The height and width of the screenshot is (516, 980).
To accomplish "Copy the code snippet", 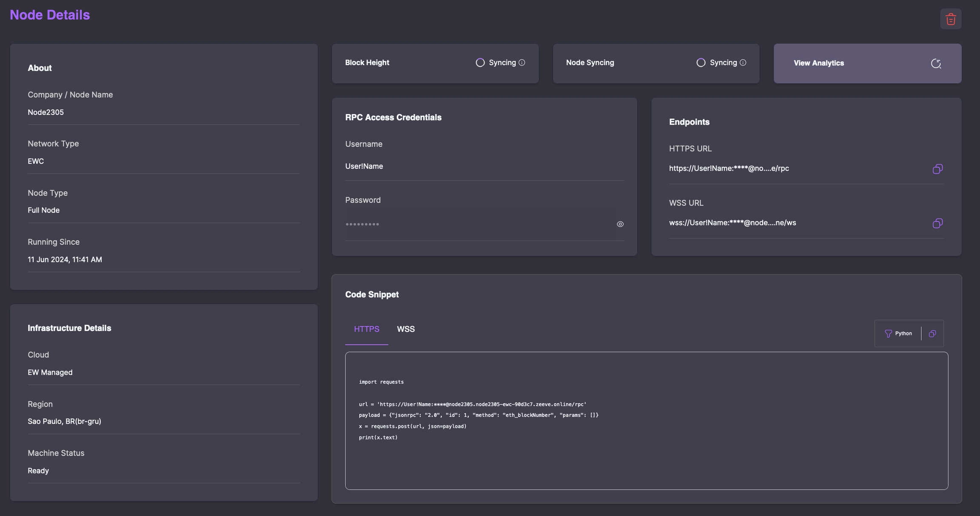I will 932,334.
